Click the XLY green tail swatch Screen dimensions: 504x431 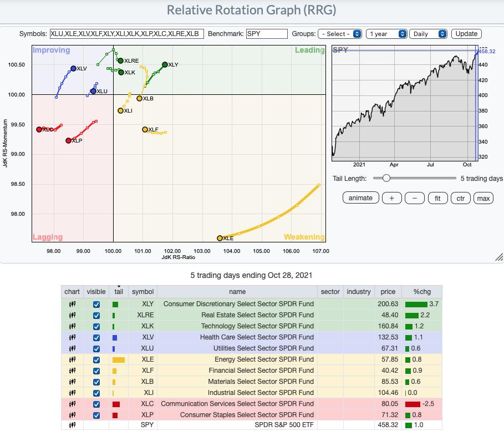pos(115,305)
